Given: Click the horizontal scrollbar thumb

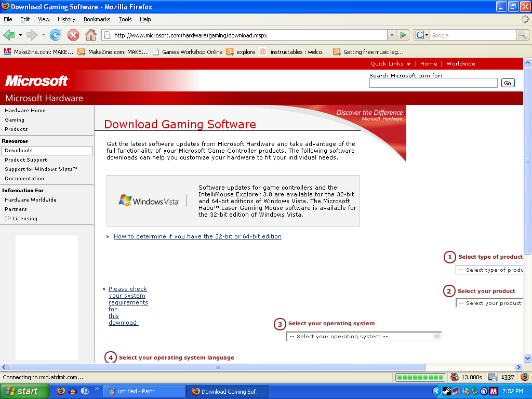Looking at the screenshot, I should (217, 367).
